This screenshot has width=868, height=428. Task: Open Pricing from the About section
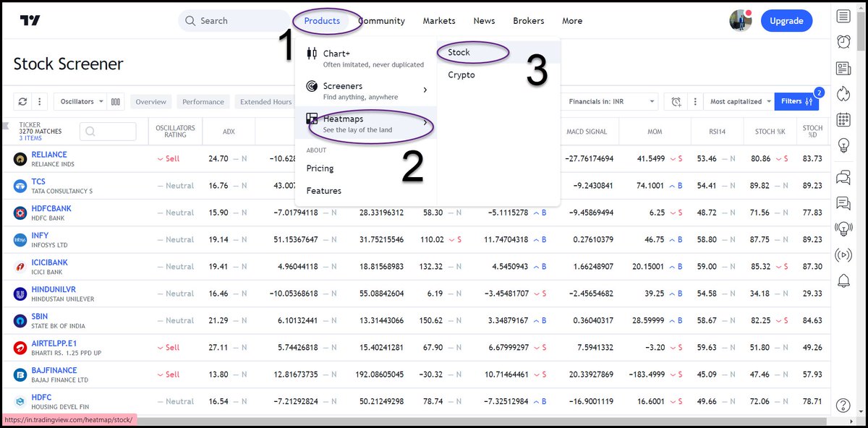pos(320,168)
